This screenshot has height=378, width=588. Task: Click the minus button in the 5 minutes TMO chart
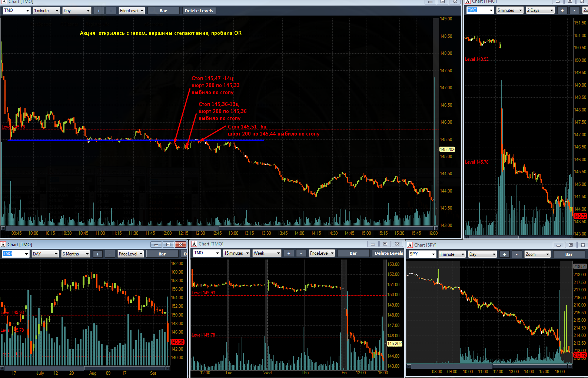574,10
